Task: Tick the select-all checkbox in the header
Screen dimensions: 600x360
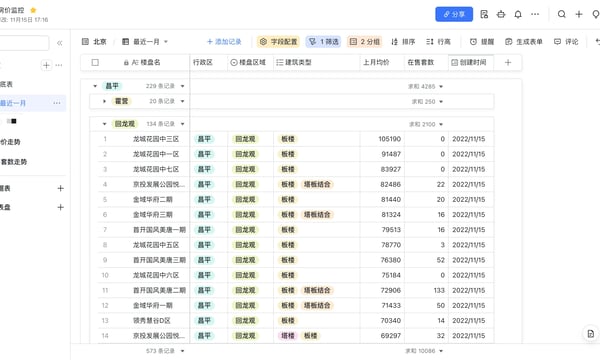Action: click(x=95, y=62)
